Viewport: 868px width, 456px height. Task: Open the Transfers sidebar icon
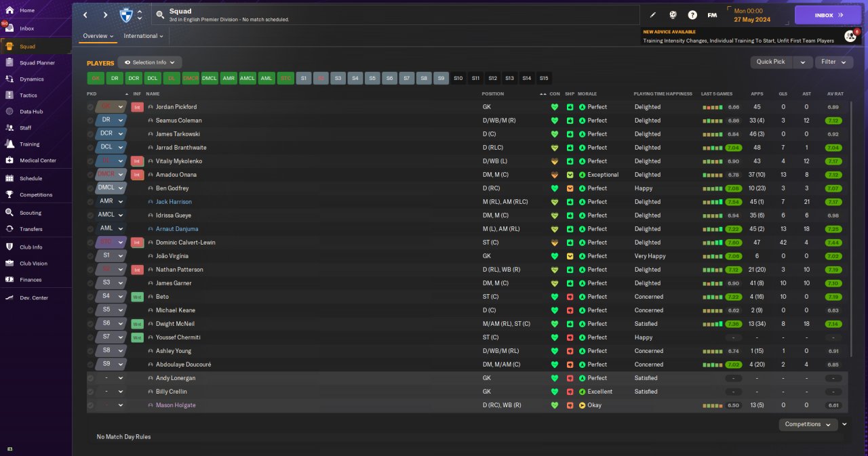tap(9, 229)
